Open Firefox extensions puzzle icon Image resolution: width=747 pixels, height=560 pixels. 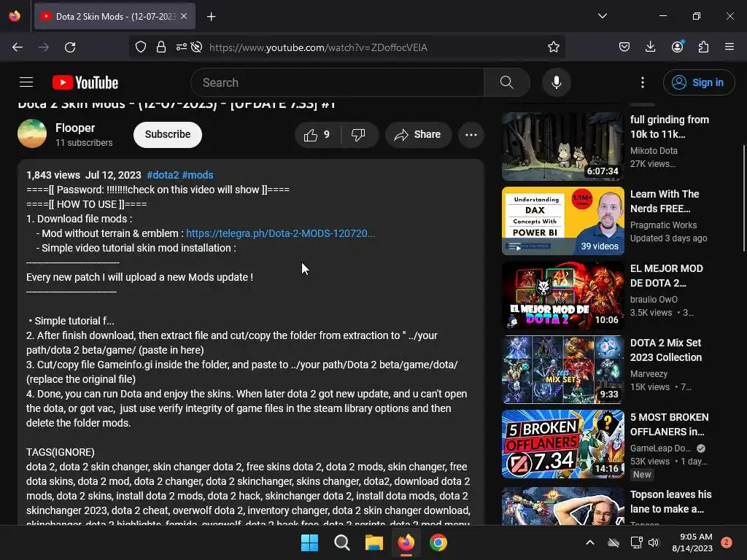pyautogui.click(x=703, y=47)
